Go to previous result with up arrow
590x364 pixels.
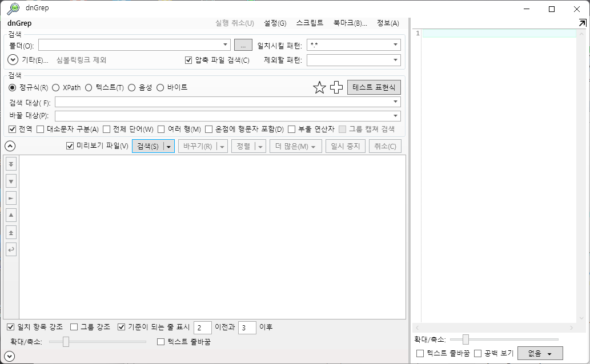(x=11, y=215)
